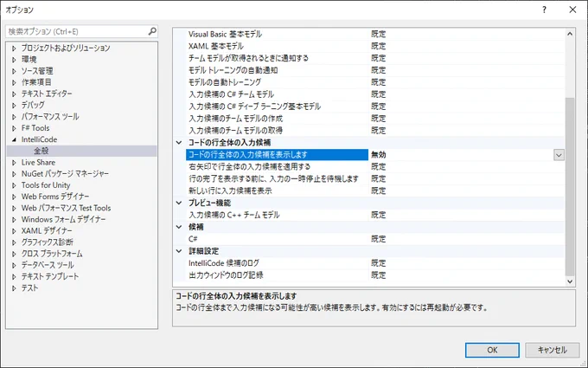The width and height of the screenshot is (588, 368).
Task: Expand the デバッグ tree node
Action: point(14,105)
